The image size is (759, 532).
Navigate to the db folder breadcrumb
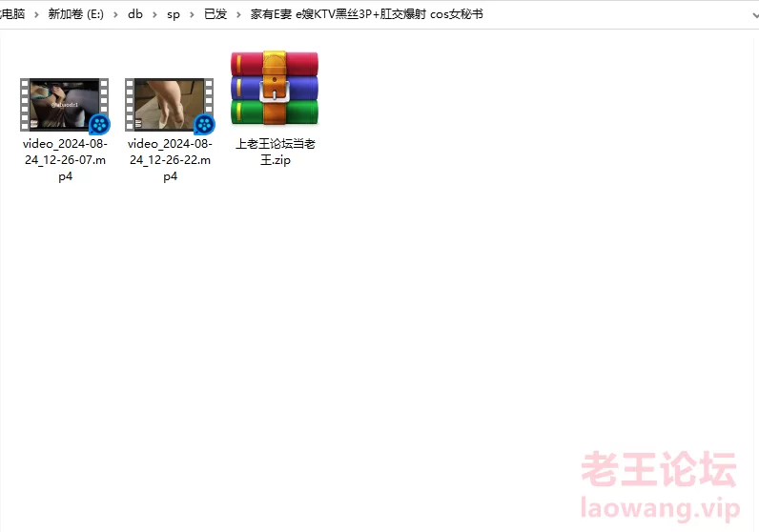coord(135,14)
